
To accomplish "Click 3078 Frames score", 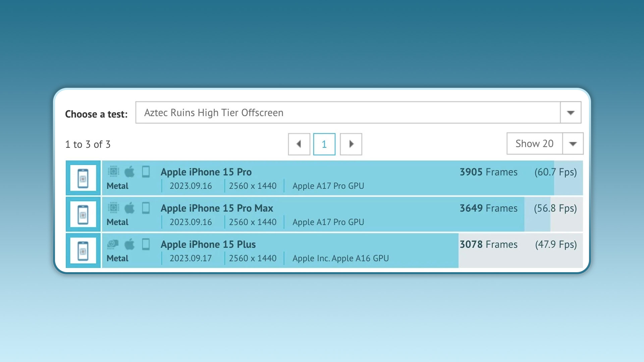I will pyautogui.click(x=488, y=244).
